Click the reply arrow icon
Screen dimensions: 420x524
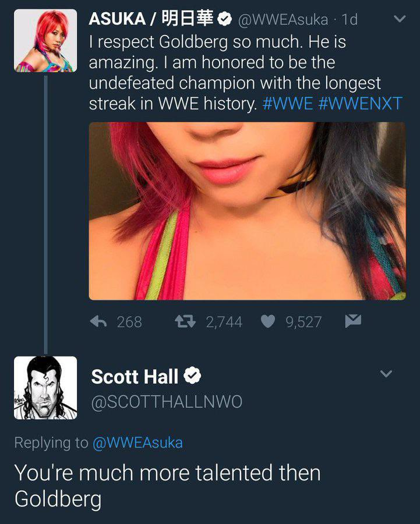(98, 322)
